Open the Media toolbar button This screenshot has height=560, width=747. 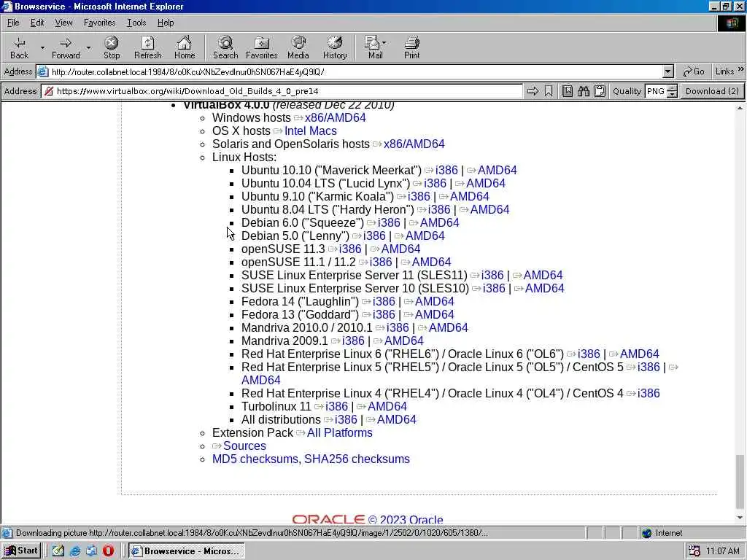[x=298, y=47]
